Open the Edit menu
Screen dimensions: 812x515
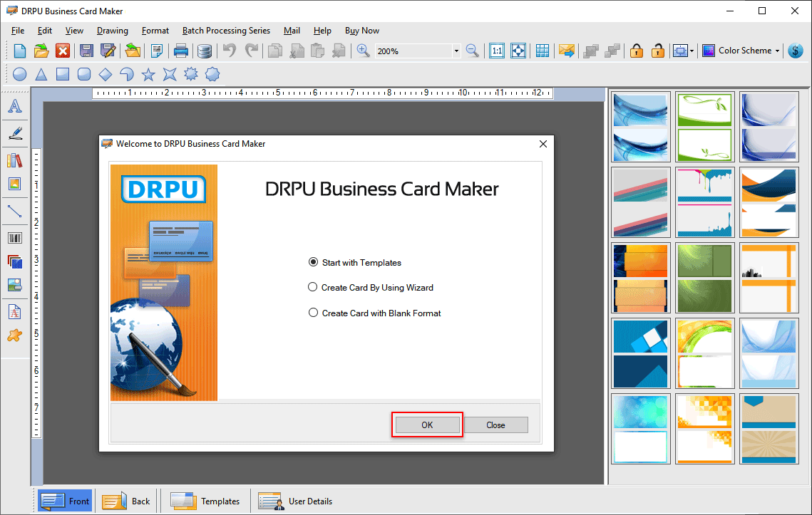44,31
